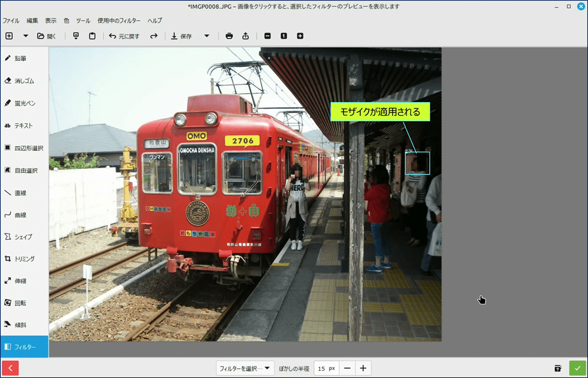The width and height of the screenshot is (588, 378).
Task: Expand the save options dropdown arrow
Action: [207, 36]
